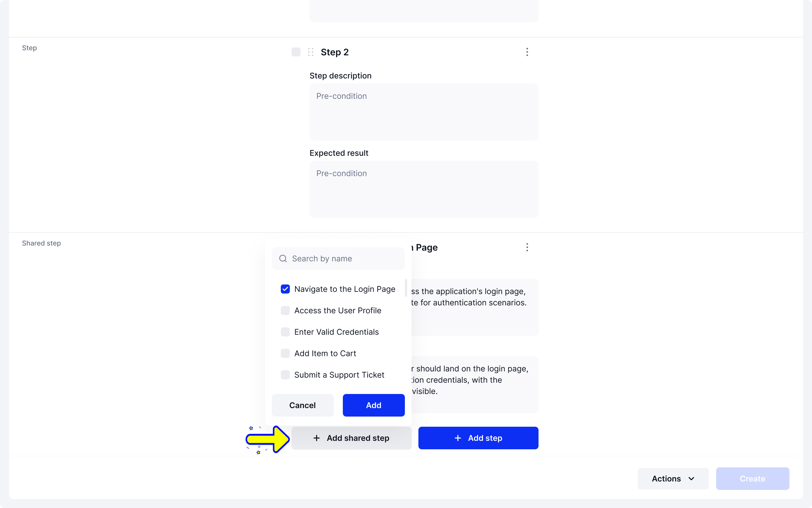Check Submit a Support Ticket option

[x=285, y=375]
